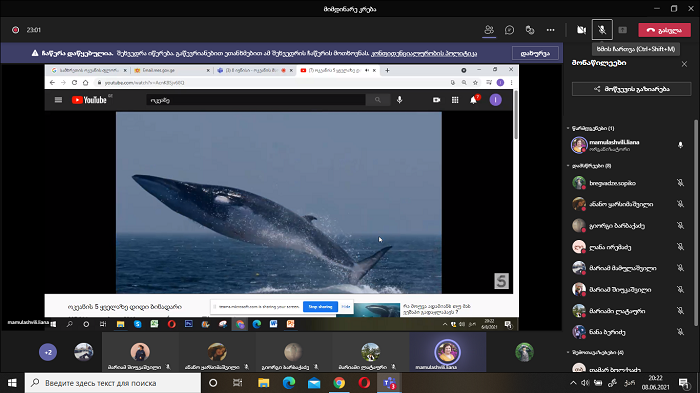This screenshot has width=700, height=393.
Task: Close the მონაწილეები participants panel
Action: tap(684, 64)
